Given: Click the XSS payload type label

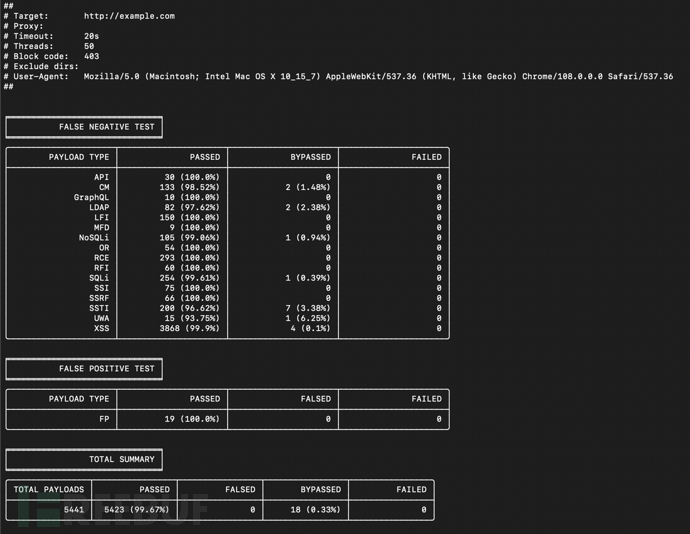Looking at the screenshot, I should pos(101,329).
